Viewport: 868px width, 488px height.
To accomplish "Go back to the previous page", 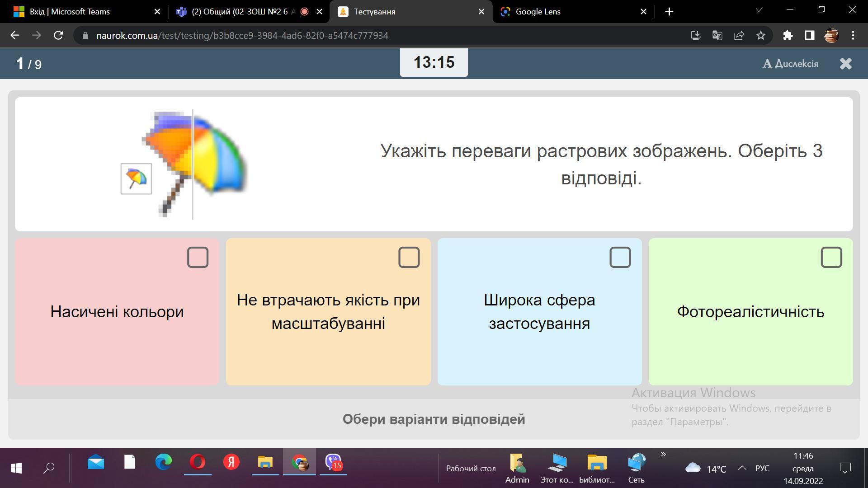I will tap(14, 35).
